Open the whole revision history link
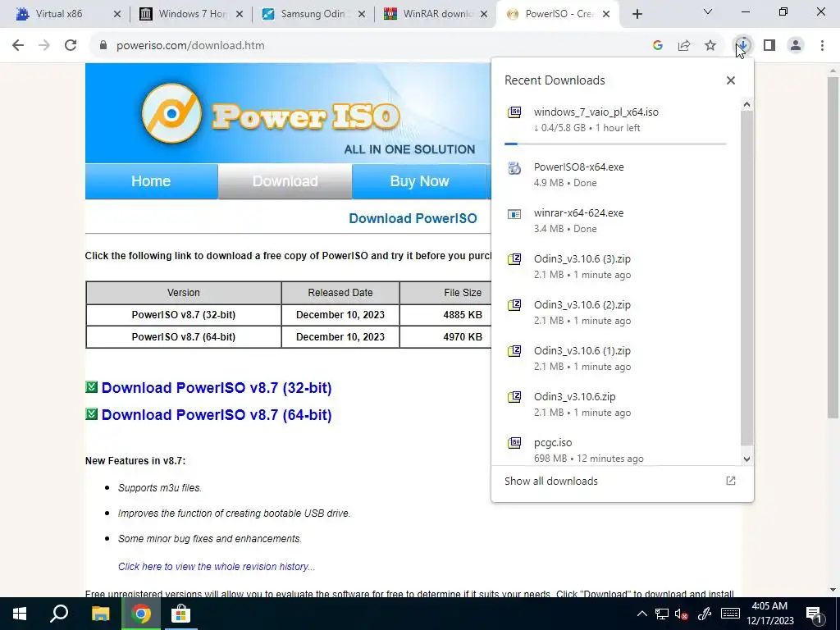This screenshot has width=840, height=630. point(217,567)
